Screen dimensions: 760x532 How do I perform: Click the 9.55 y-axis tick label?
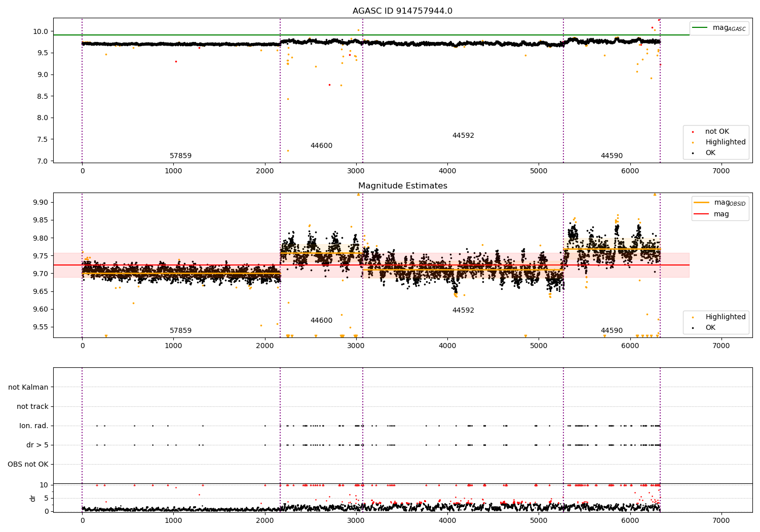coord(41,327)
